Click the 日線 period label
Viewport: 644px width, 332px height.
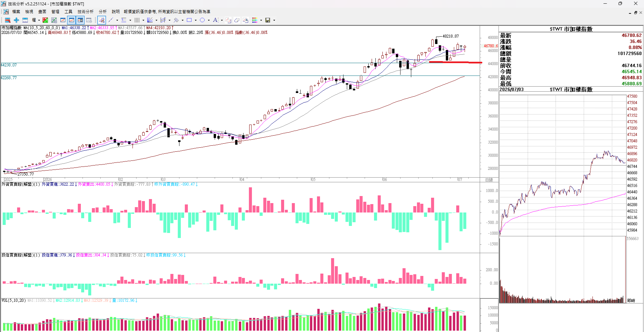point(489,180)
